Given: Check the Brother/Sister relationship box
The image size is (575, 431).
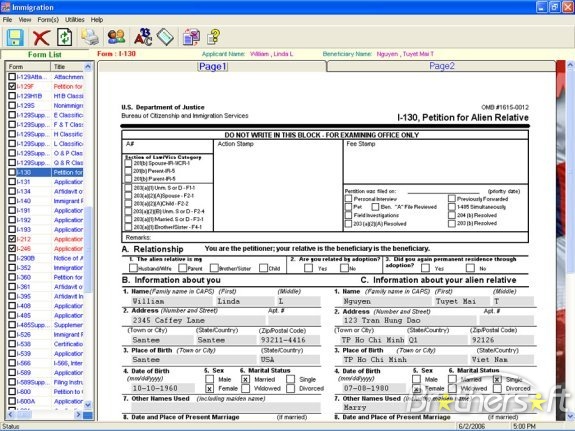Looking at the screenshot, I should pos(214,268).
